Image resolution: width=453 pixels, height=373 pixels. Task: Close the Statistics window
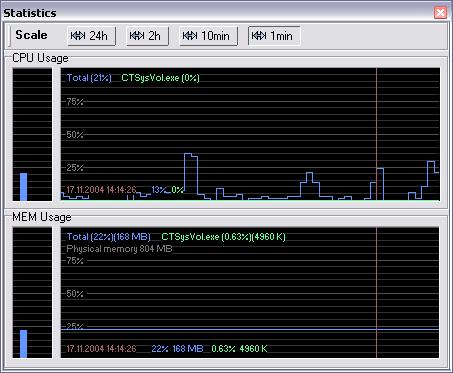click(440, 13)
